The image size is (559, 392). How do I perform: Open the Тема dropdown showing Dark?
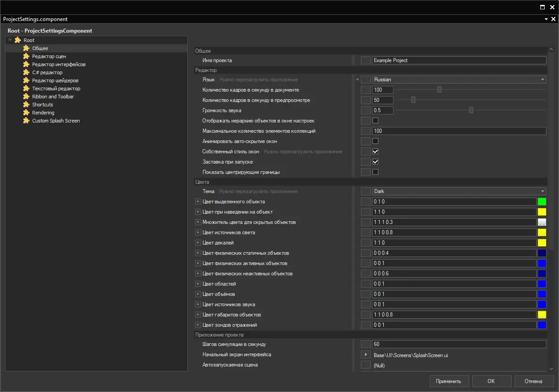459,191
